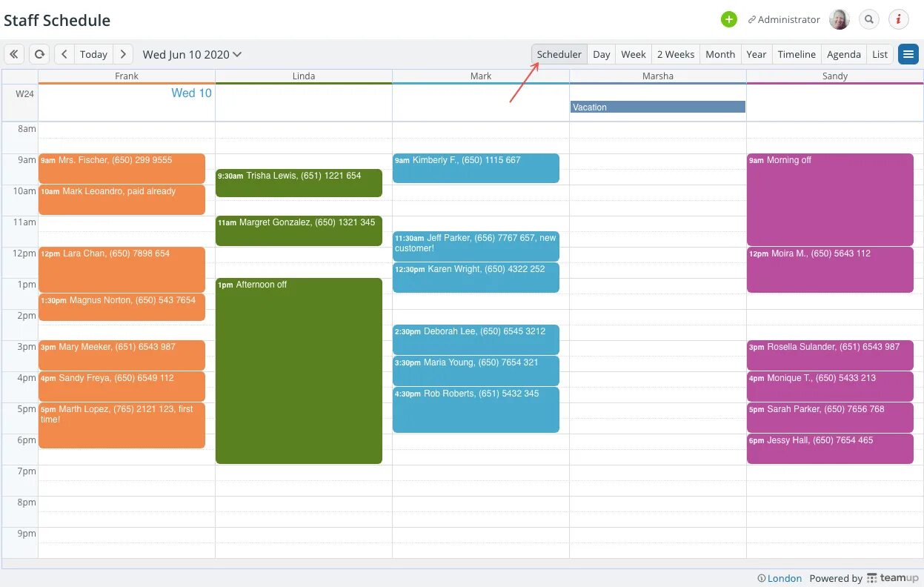The height and width of the screenshot is (587, 924).
Task: Open the 5pm Sarah Parker event
Action: (x=830, y=417)
